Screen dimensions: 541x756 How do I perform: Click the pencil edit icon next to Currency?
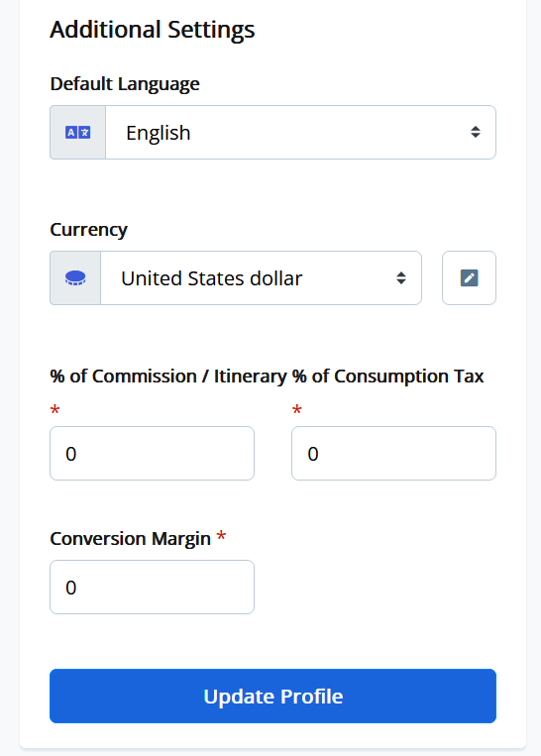(x=469, y=278)
